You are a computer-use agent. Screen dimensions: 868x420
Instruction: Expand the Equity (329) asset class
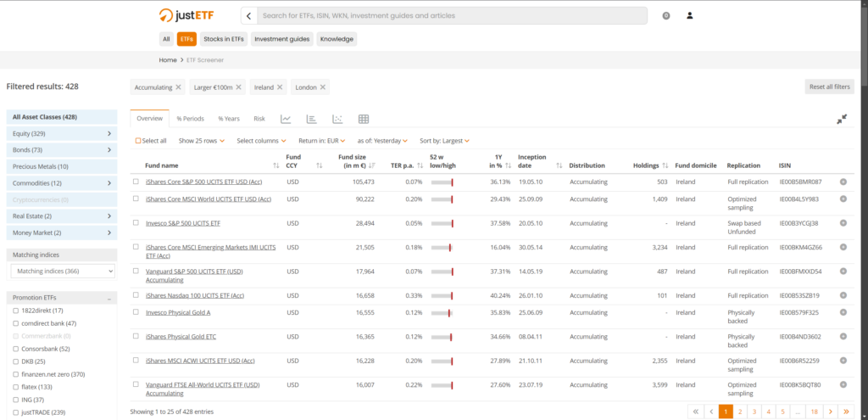point(61,133)
